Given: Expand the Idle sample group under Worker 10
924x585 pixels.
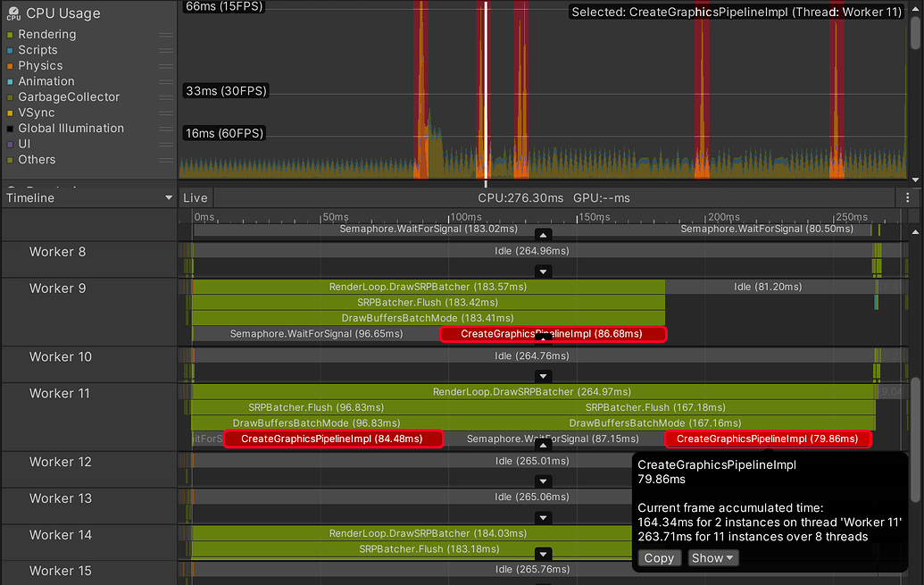Looking at the screenshot, I should pos(543,376).
